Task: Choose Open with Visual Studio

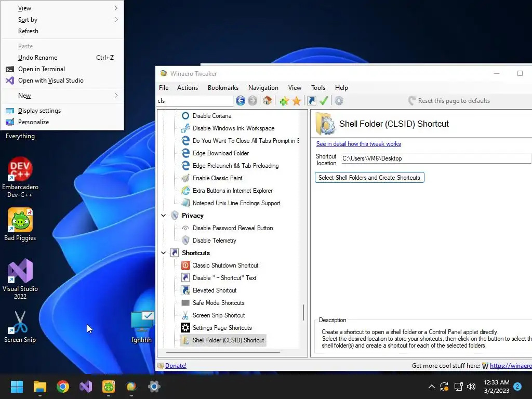Action: pyautogui.click(x=62, y=81)
